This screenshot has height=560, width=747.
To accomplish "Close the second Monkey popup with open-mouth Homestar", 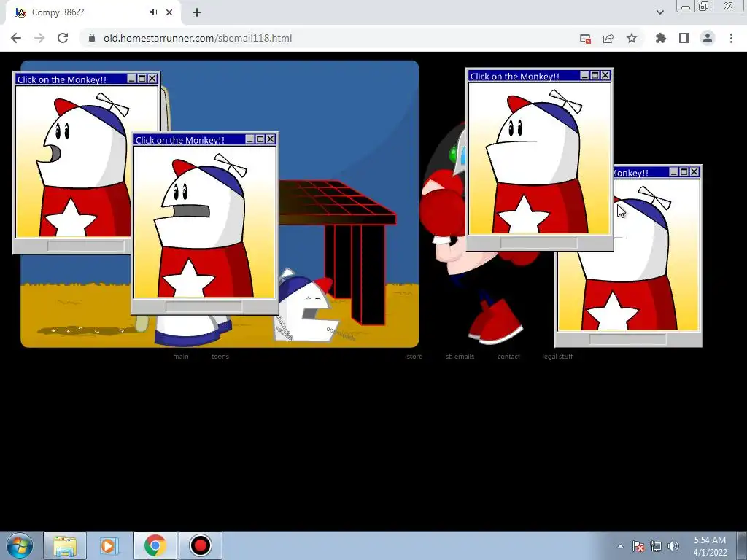I will click(271, 139).
